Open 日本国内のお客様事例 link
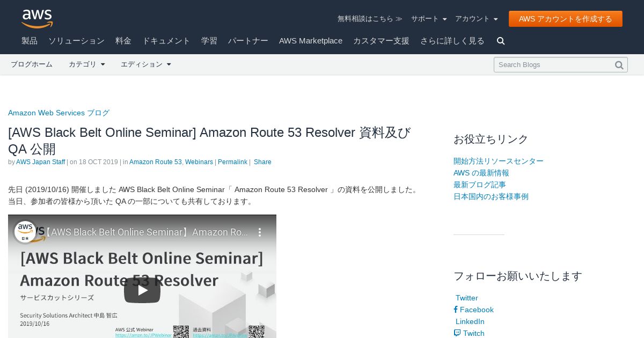Screen dimensions: 644x338 click(491, 196)
